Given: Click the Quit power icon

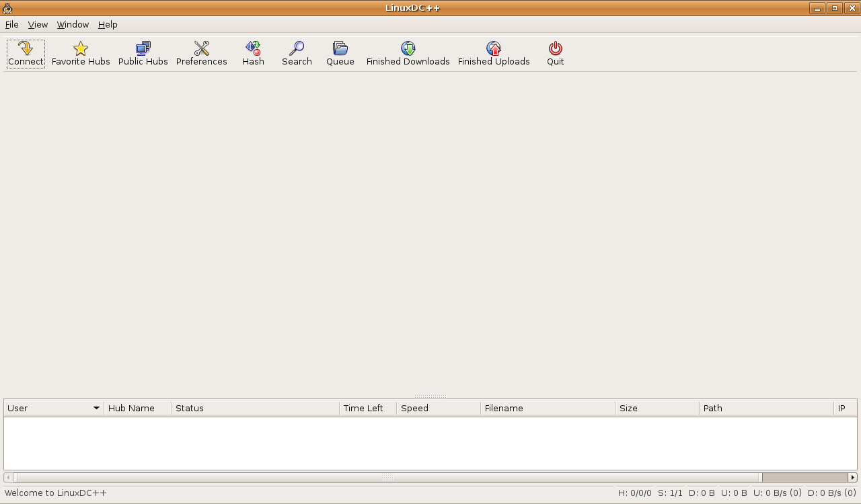Looking at the screenshot, I should (556, 48).
